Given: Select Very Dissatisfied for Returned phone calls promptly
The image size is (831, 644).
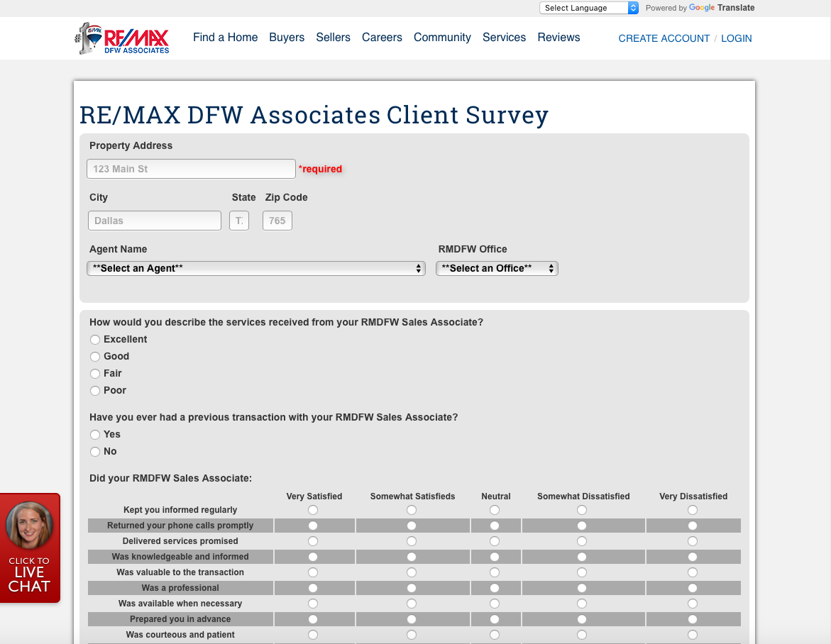Looking at the screenshot, I should (x=693, y=525).
